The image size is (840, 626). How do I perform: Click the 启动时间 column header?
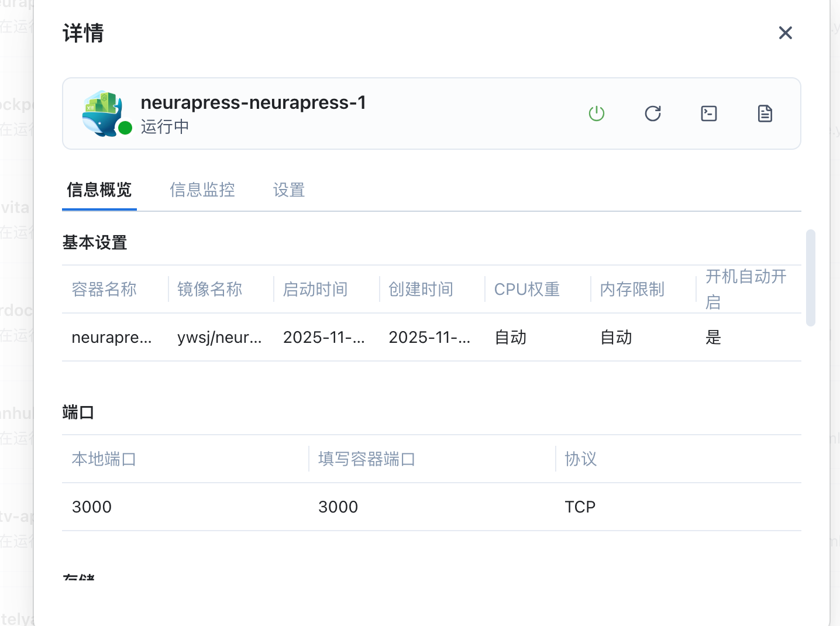click(x=315, y=290)
